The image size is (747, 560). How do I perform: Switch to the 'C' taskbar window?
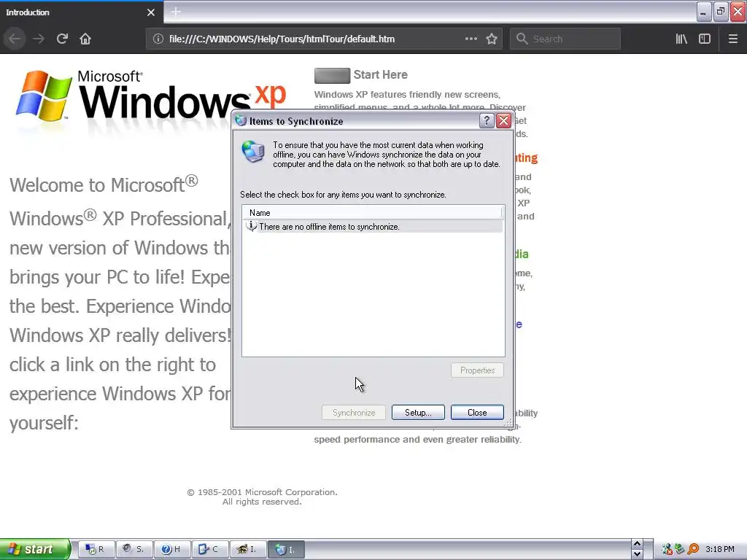[210, 549]
